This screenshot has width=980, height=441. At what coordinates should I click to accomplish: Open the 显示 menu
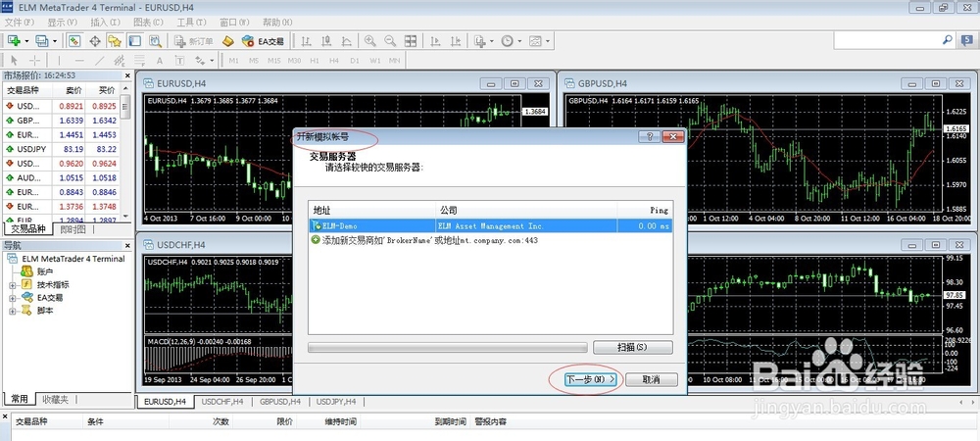pos(62,22)
